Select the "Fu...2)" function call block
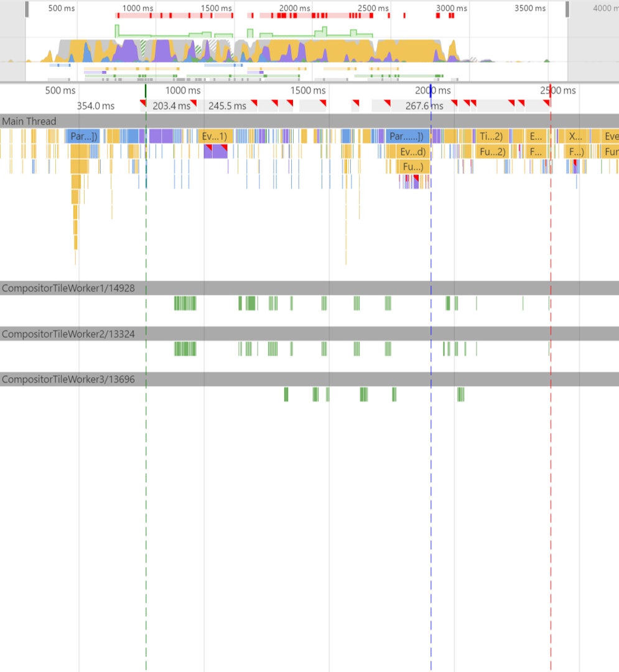The width and height of the screenshot is (619, 672). 491,152
